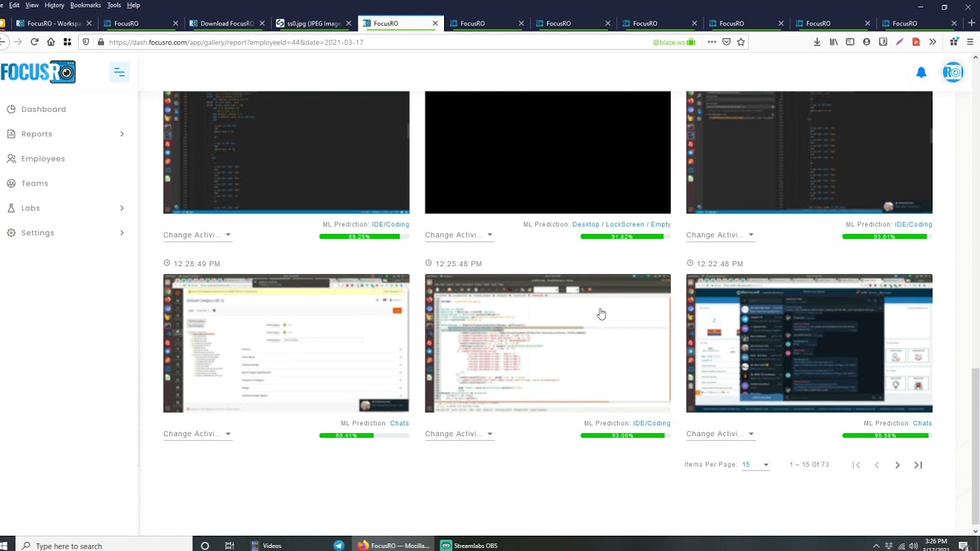Save page to Pocket icon

click(x=727, y=42)
